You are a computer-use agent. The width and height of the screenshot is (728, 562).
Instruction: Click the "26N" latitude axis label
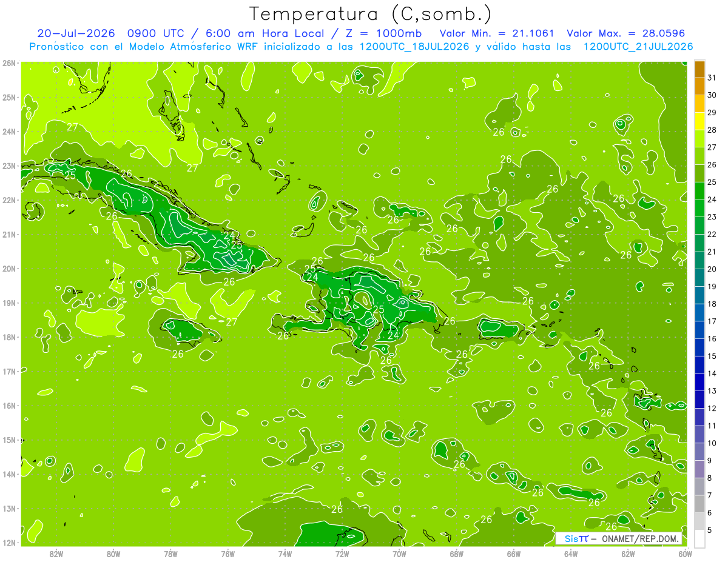pos(10,63)
